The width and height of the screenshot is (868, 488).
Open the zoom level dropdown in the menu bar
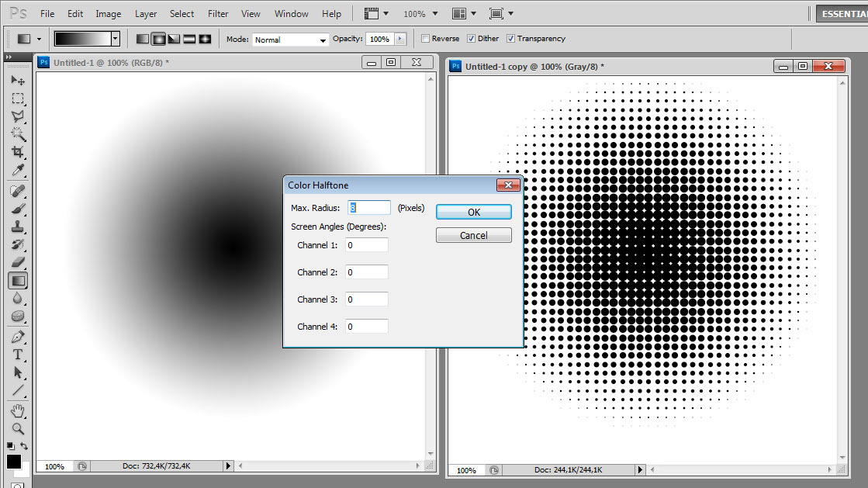pyautogui.click(x=435, y=13)
